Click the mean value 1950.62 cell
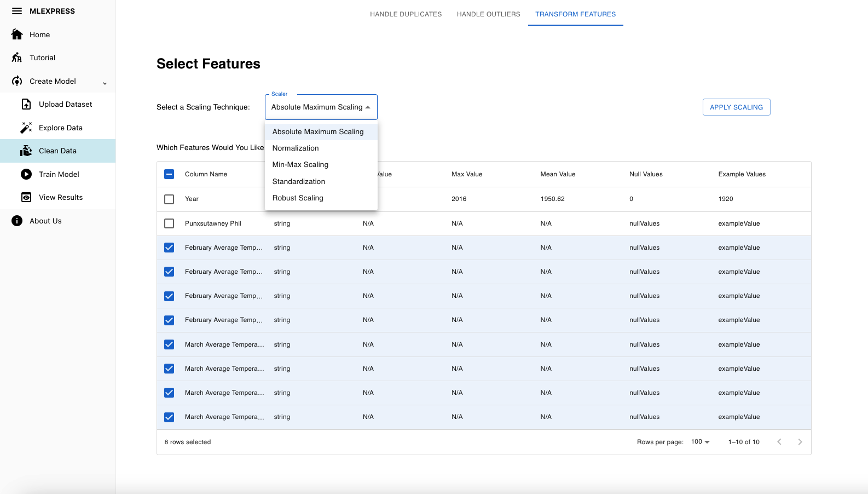This screenshot has height=494, width=868. tap(553, 199)
